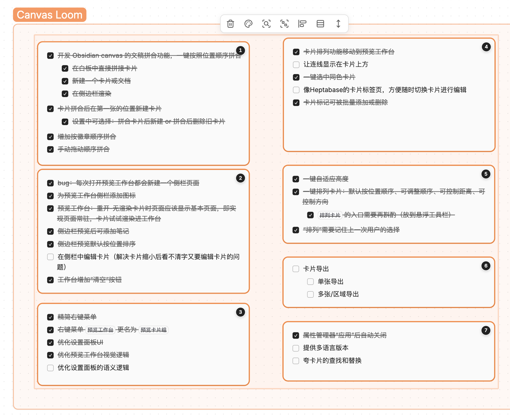Click the '排列卡片' inline code tag

pyautogui.click(x=330, y=215)
